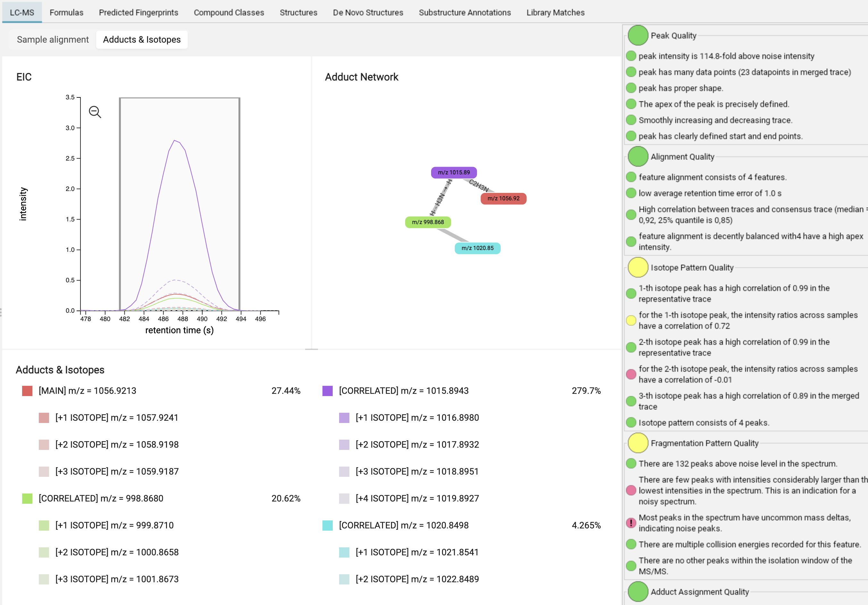Viewport: 868px width, 605px height.
Task: Click the 4.265% intensity value
Action: click(586, 525)
